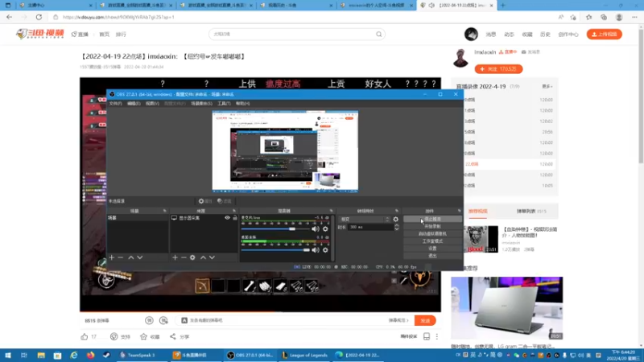Open OBS 帮助(H) menu
The height and width of the screenshot is (362, 644).
[243, 104]
